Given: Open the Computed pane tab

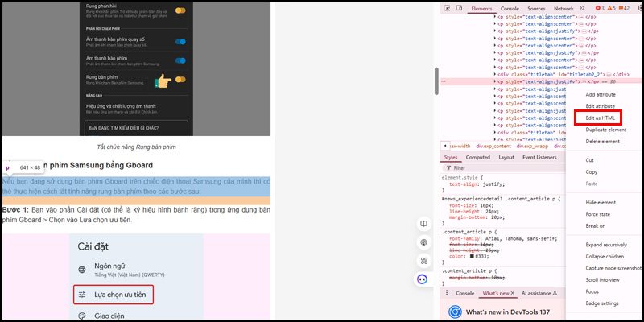Looking at the screenshot, I should (x=477, y=157).
